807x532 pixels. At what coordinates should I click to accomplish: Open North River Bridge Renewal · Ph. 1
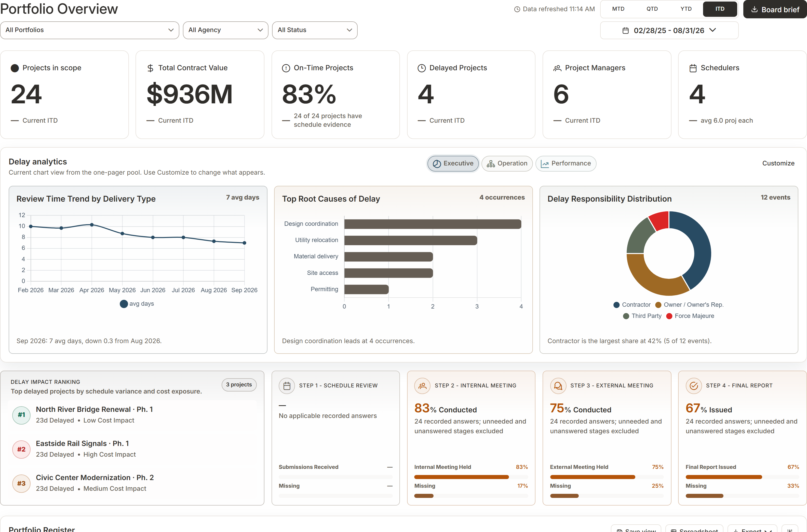tap(95, 410)
